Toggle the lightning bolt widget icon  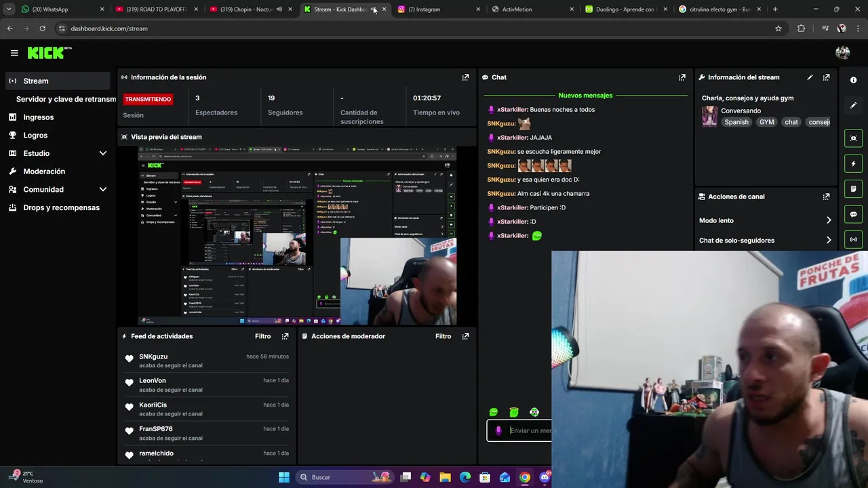(x=853, y=163)
